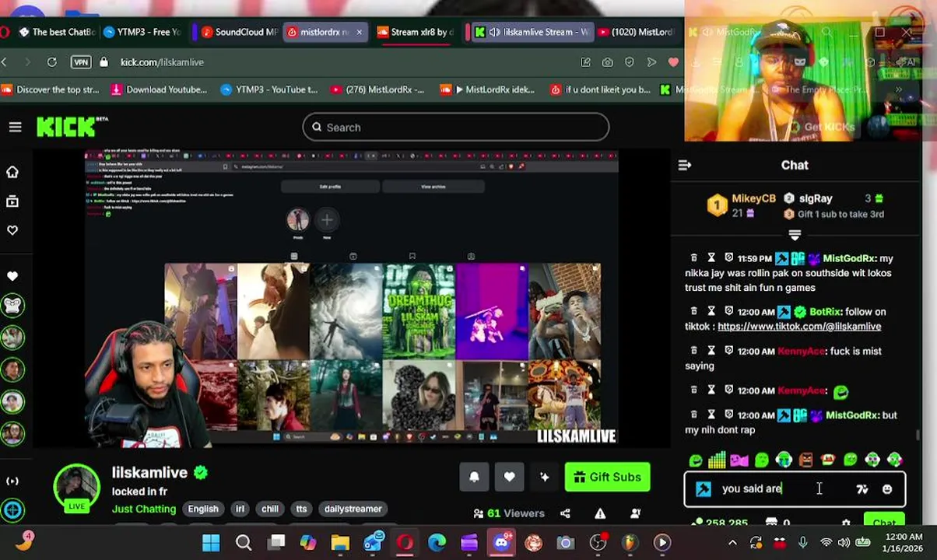Open the Kick hamburger menu
This screenshot has height=560, width=937.
(x=15, y=127)
